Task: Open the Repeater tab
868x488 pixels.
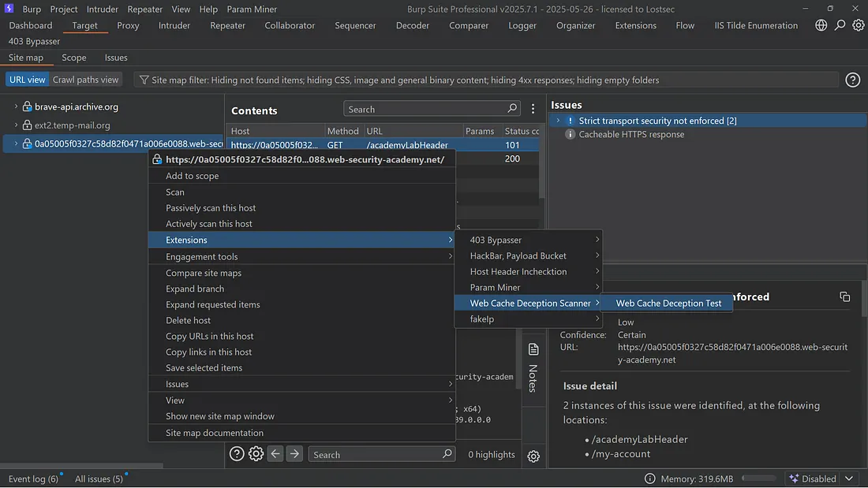Action: (x=227, y=25)
